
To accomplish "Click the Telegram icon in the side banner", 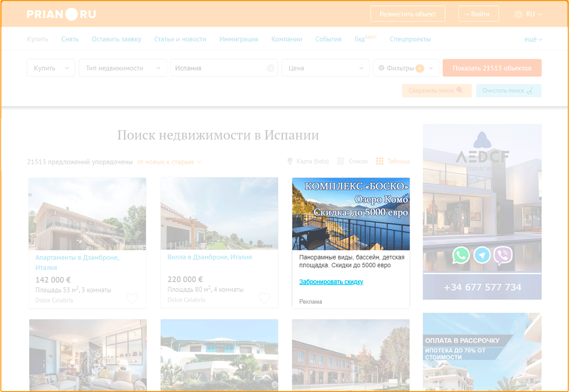I will pyautogui.click(x=482, y=255).
